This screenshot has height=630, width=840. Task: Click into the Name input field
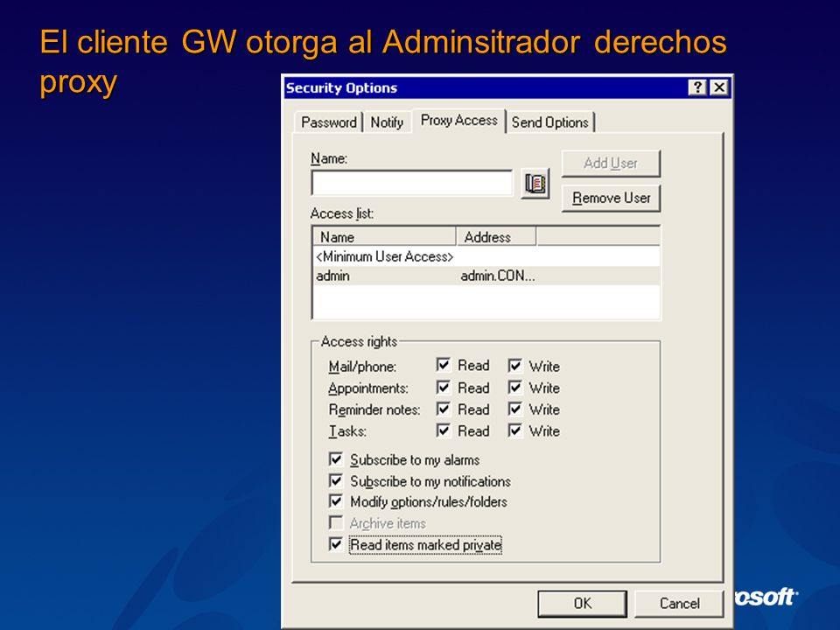pos(411,183)
